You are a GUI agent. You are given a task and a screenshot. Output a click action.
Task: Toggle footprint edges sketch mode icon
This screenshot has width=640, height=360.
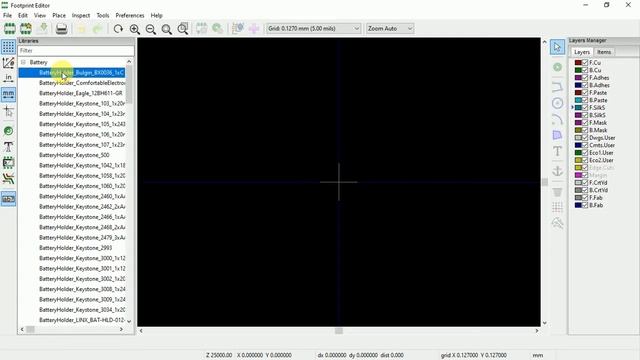[x=8, y=162]
